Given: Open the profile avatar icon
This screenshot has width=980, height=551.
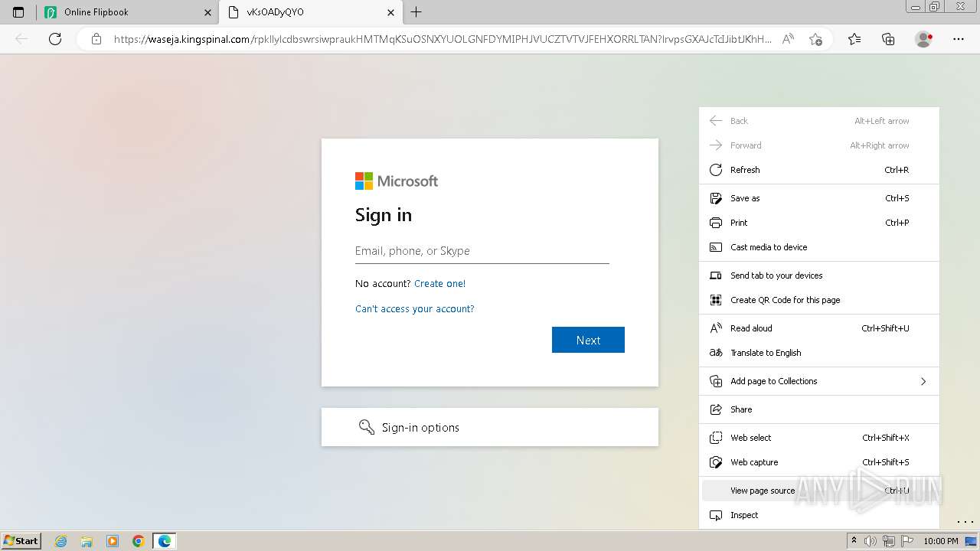Looking at the screenshot, I should click(923, 39).
